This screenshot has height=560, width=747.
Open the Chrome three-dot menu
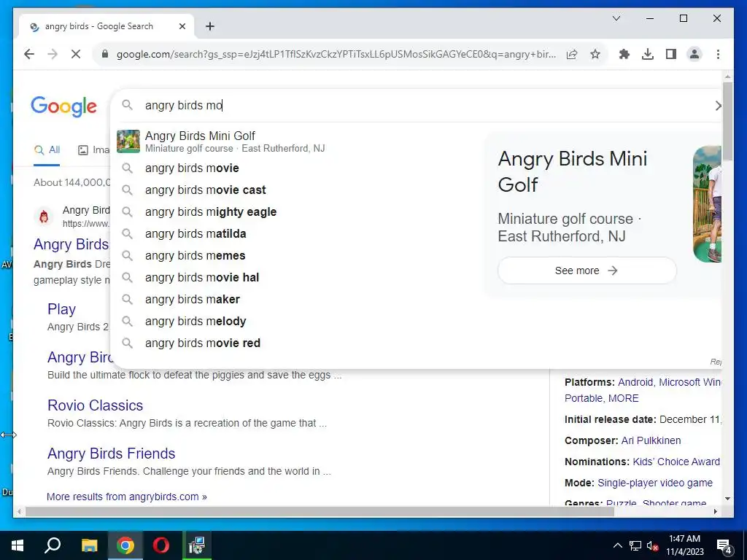[x=718, y=54]
